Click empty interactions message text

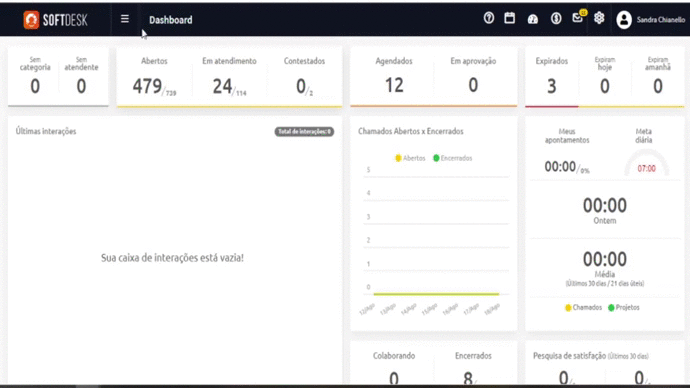coord(172,258)
